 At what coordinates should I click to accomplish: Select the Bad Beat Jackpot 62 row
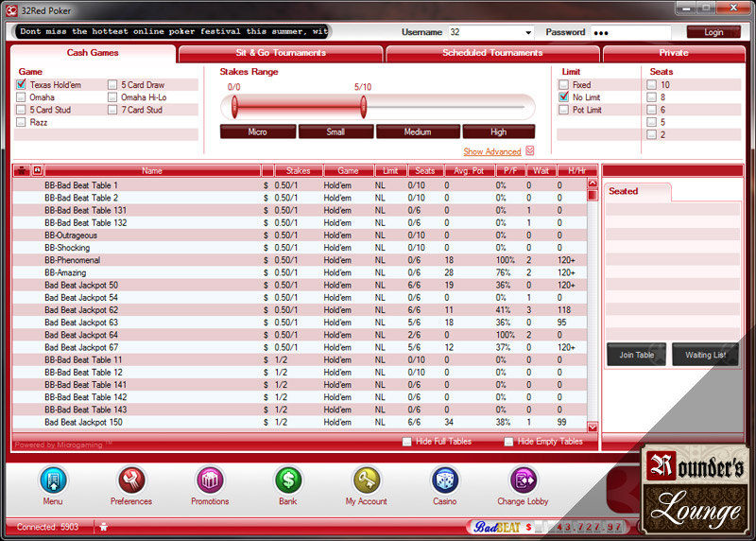(x=300, y=310)
